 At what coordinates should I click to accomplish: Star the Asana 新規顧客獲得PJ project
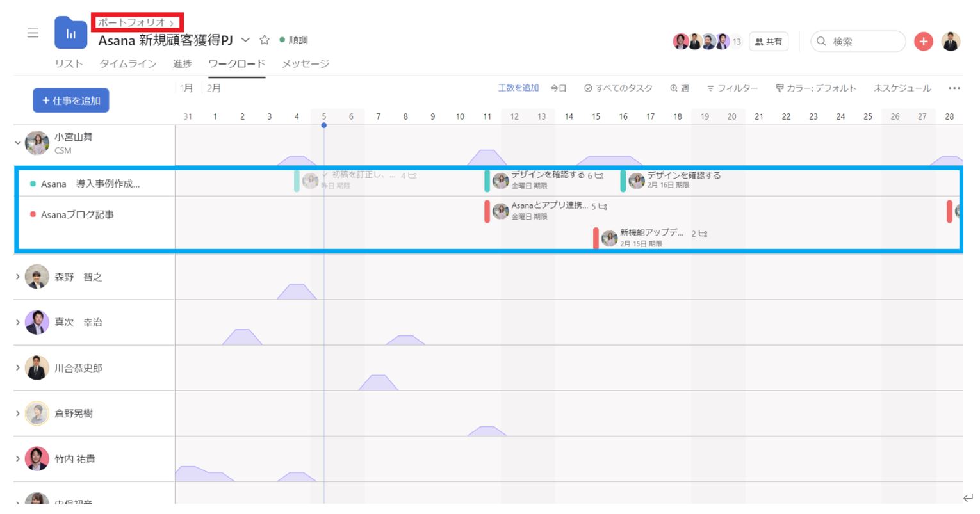[x=265, y=40]
